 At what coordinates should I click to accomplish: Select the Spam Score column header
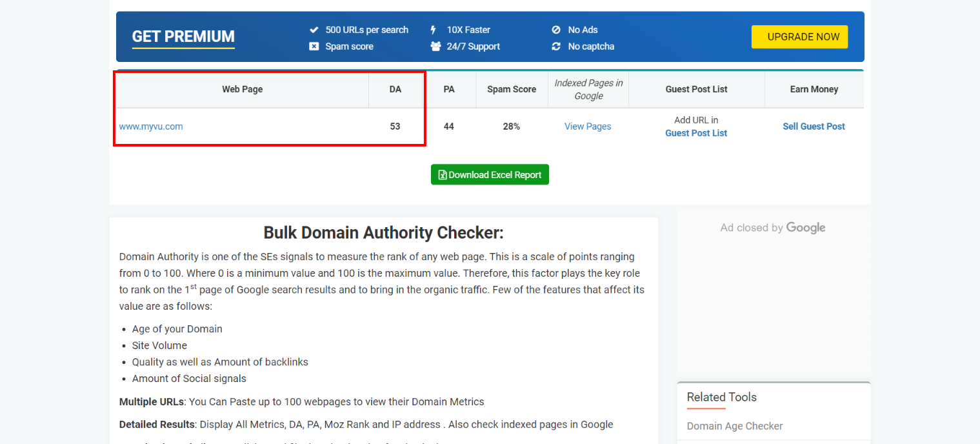[512, 89]
